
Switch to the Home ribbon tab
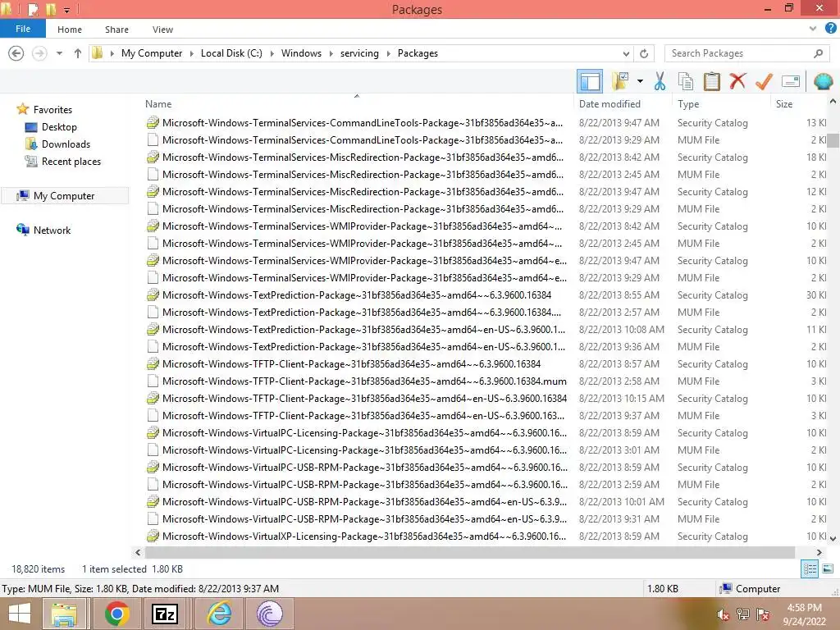tap(70, 30)
